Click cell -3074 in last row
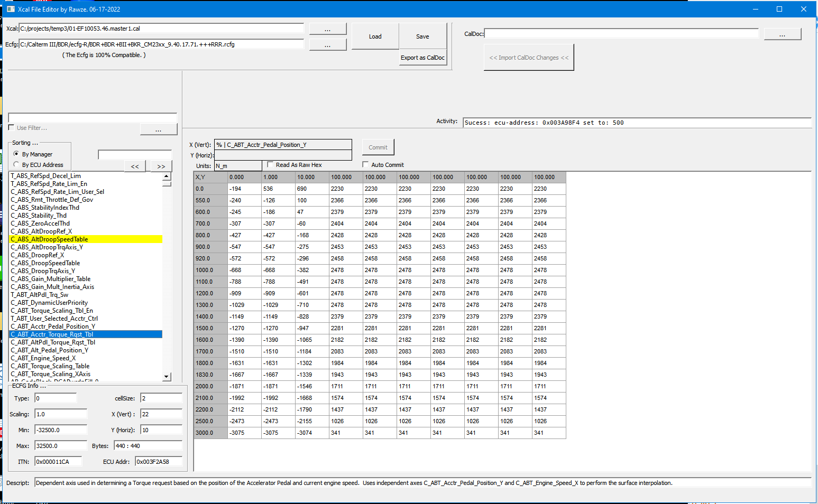The image size is (818, 504). (x=313, y=433)
